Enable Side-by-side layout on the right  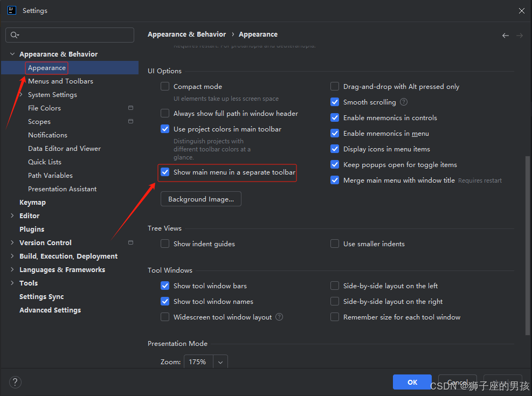[335, 301]
